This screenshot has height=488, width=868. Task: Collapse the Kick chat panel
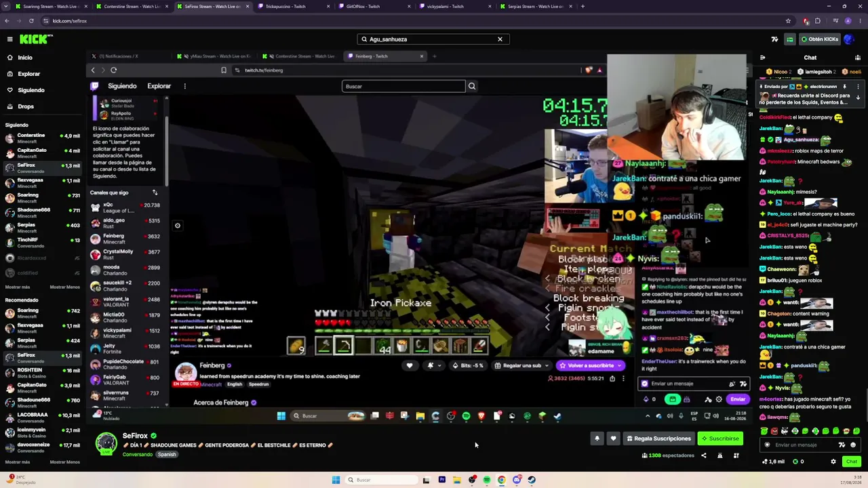[x=762, y=58]
